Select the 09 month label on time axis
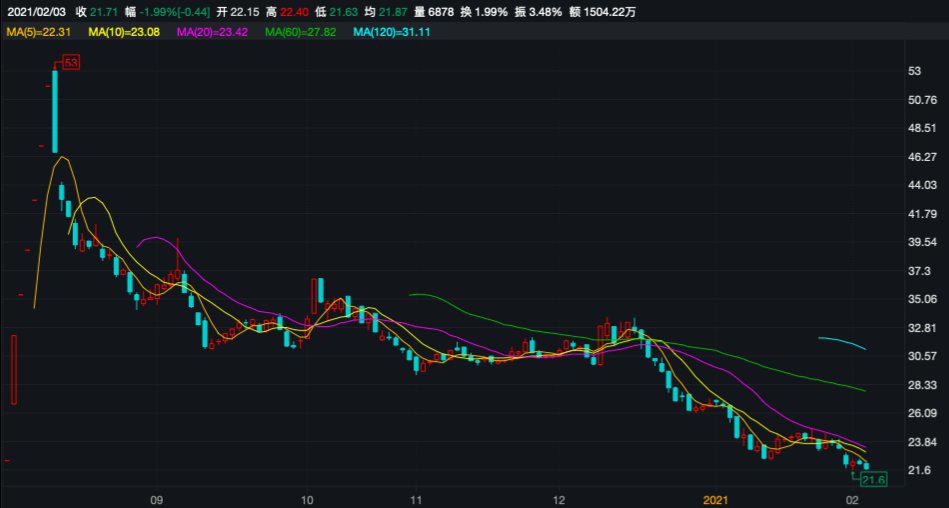This screenshot has height=508, width=949. 156,498
